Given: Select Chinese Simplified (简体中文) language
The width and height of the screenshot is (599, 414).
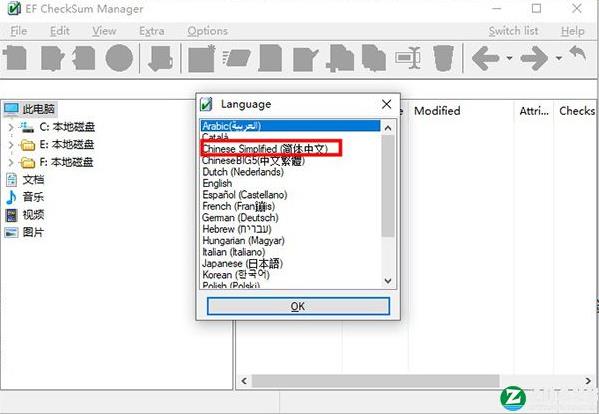Looking at the screenshot, I should click(291, 149).
